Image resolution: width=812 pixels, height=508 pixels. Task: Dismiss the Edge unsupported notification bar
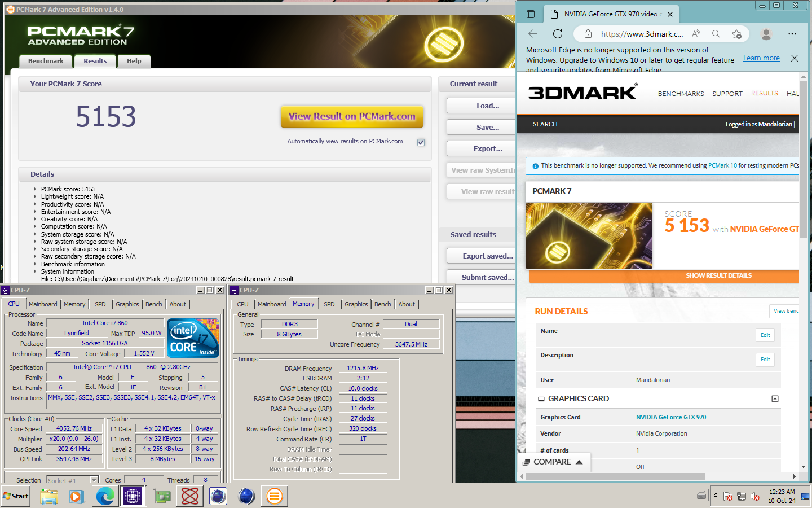point(795,58)
